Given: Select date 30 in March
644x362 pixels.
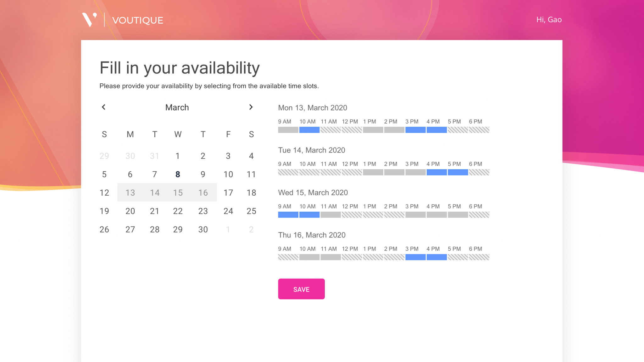Looking at the screenshot, I should [203, 229].
